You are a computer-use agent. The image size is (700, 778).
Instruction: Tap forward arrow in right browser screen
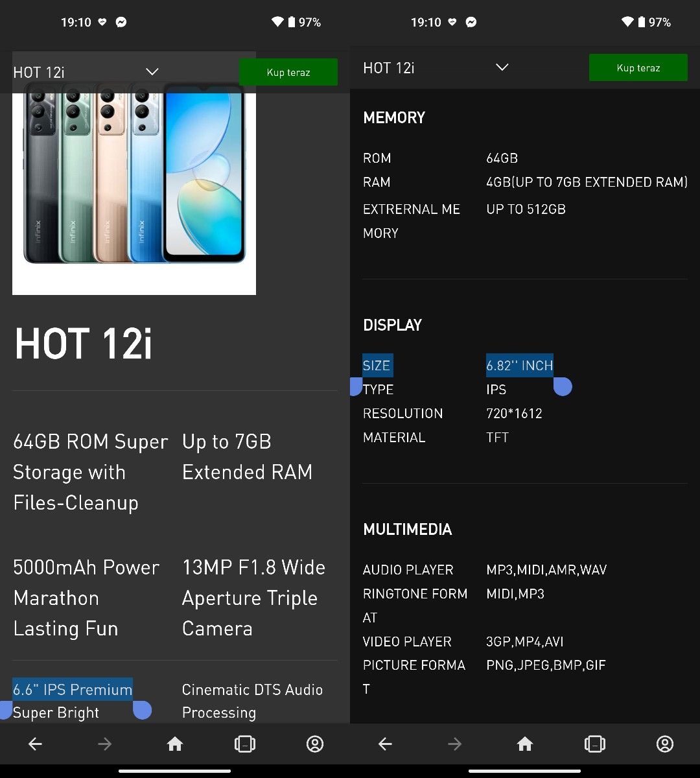click(454, 744)
